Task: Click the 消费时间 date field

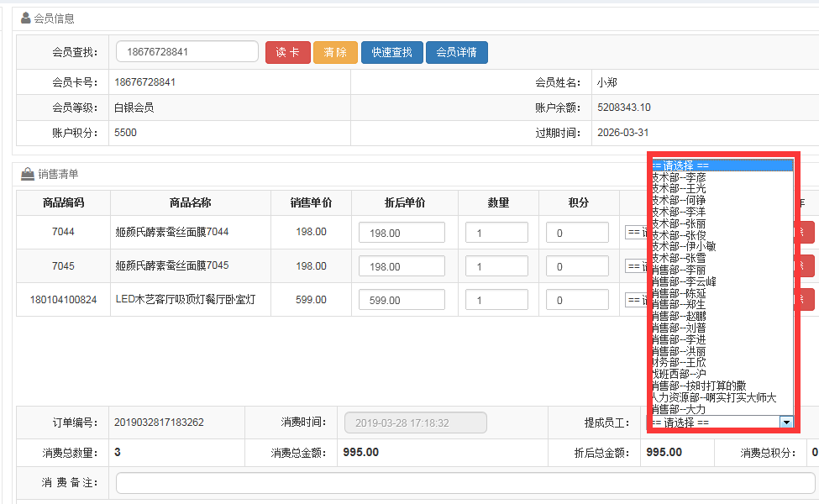Action: (415, 423)
